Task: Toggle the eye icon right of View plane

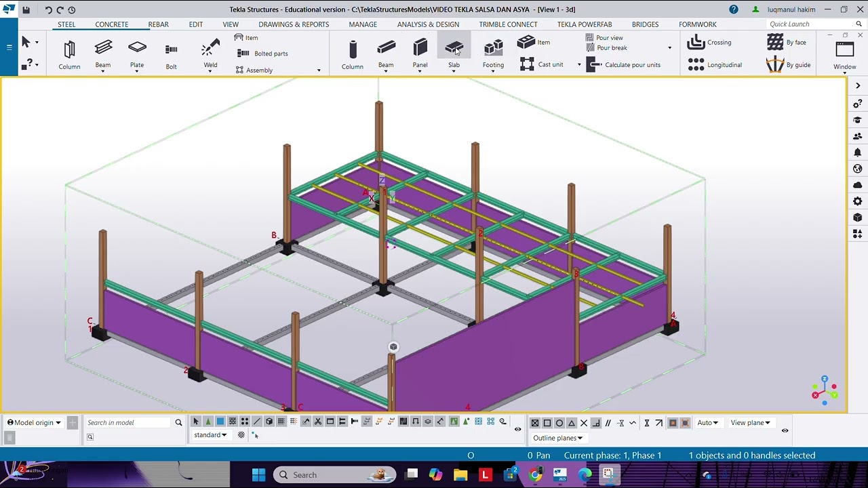Action: click(x=785, y=430)
